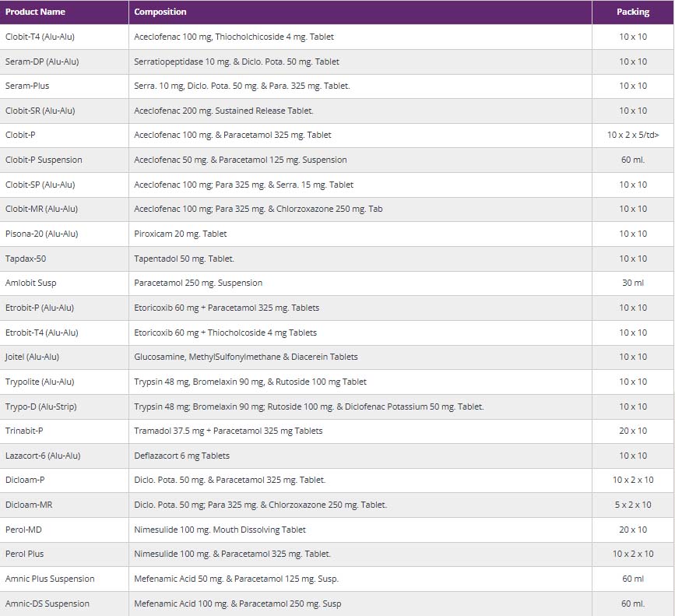Click the Pisona-20 (Alu-Alu) product cell
The width and height of the screenshot is (675, 616).
pos(41,234)
